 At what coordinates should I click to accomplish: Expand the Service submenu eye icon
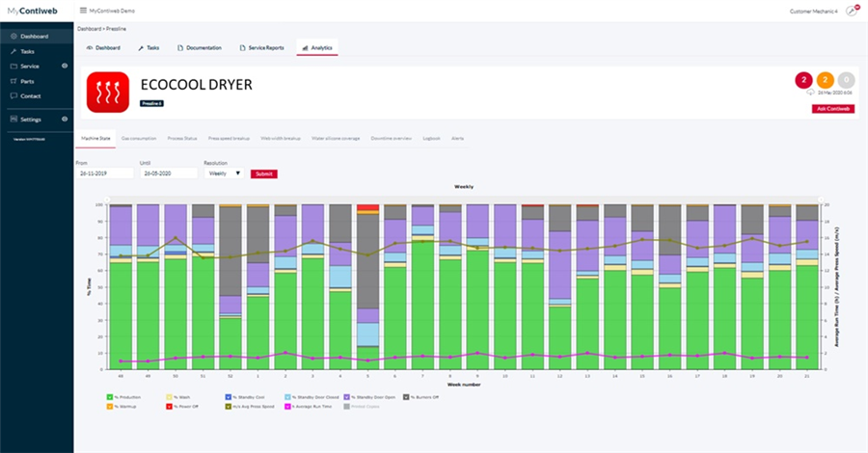click(65, 66)
